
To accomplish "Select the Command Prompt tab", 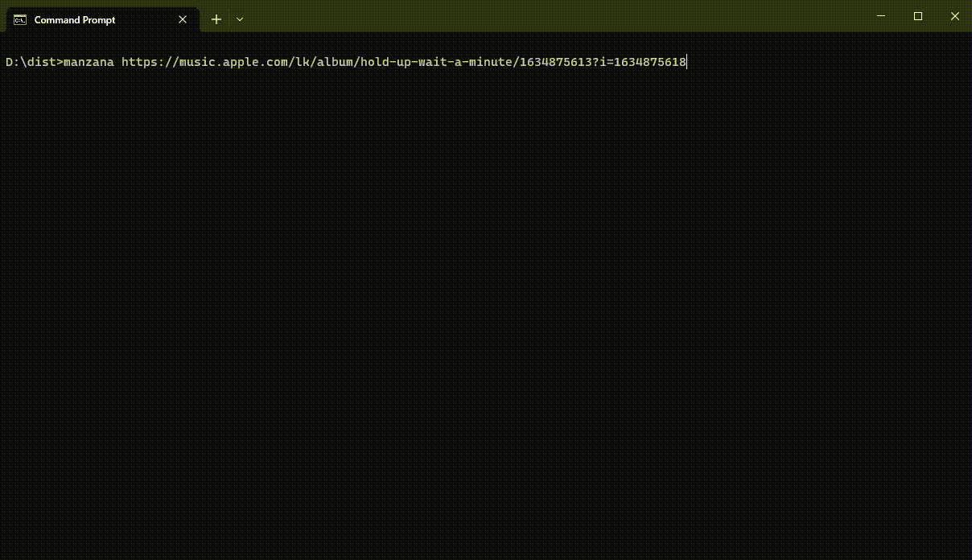I will (x=102, y=20).
